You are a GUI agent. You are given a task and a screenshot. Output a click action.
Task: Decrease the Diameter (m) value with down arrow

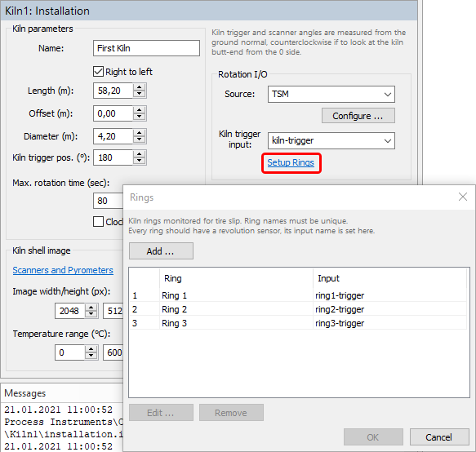coord(140,140)
